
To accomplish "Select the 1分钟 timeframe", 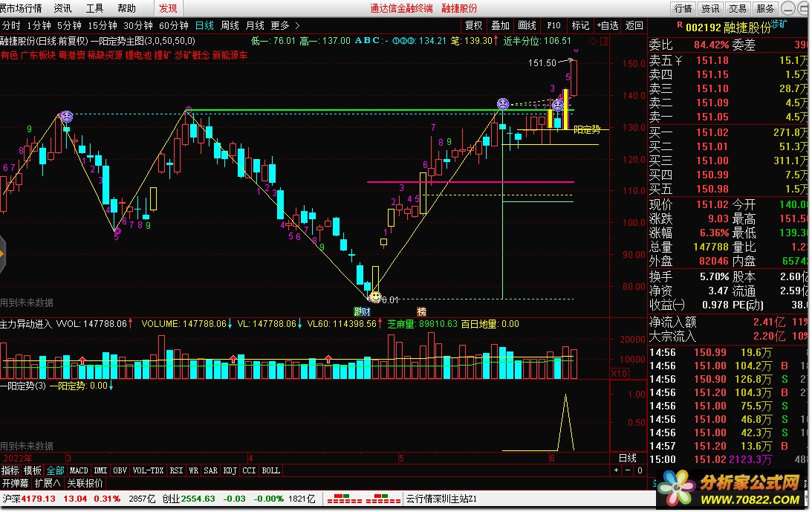I will click(x=39, y=25).
